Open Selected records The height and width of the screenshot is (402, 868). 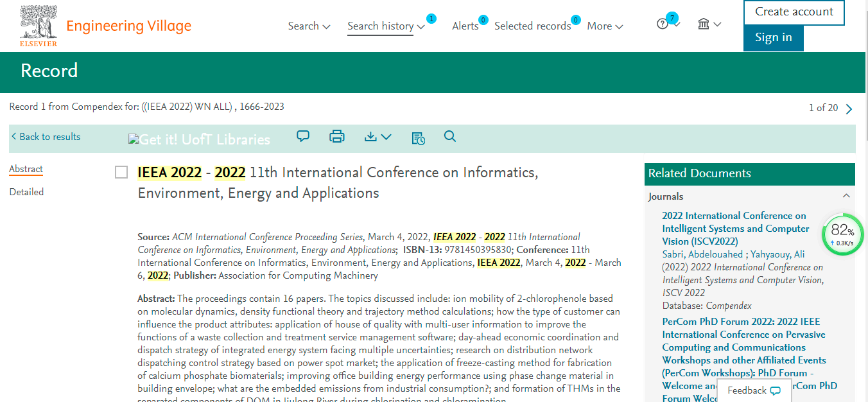533,26
